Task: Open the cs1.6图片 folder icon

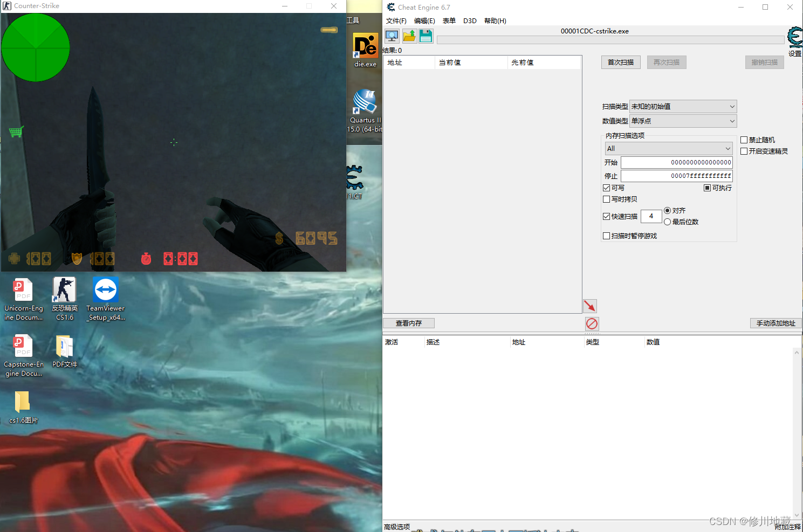Action: (23, 407)
